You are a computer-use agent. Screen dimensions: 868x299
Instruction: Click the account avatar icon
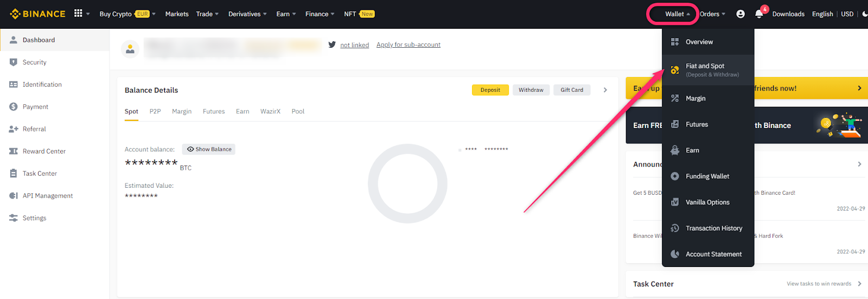130,49
